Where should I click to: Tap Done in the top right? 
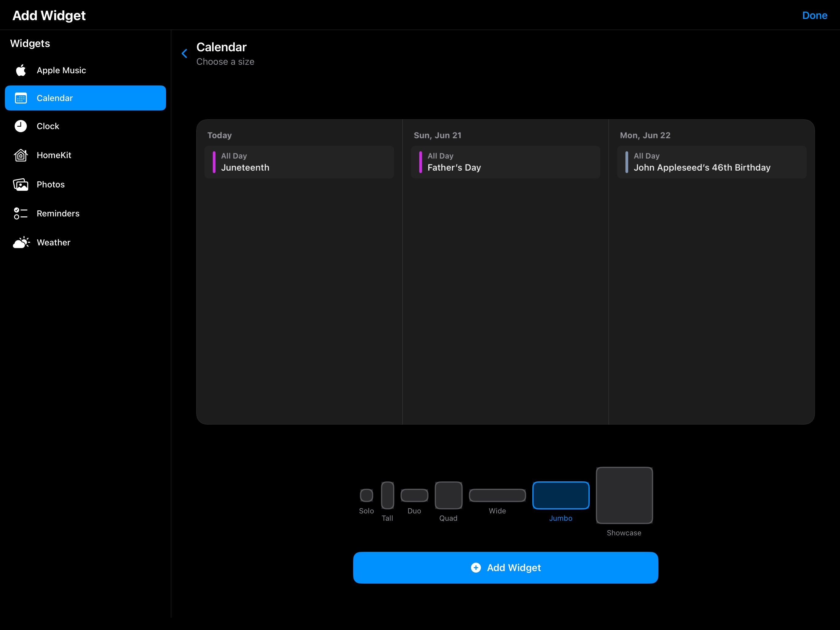point(815,16)
